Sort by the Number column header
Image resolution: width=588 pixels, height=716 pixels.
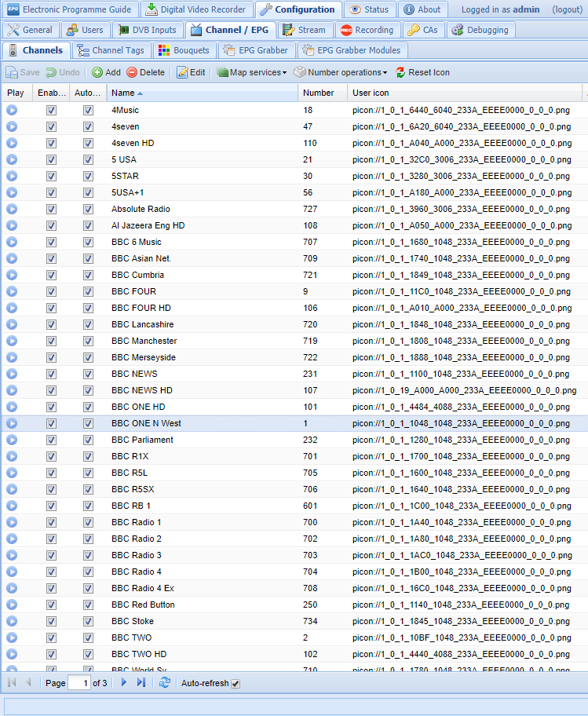323,93
